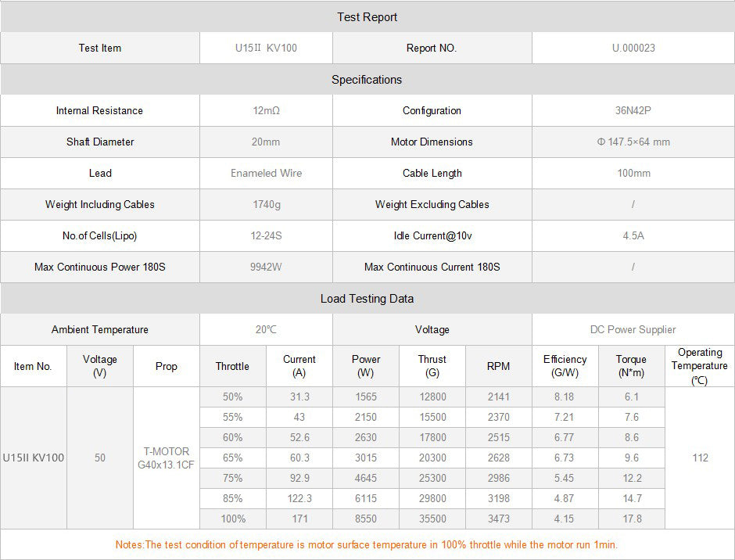Select the 1740g weight value
Screen dimensions: 735x560
[266, 205]
